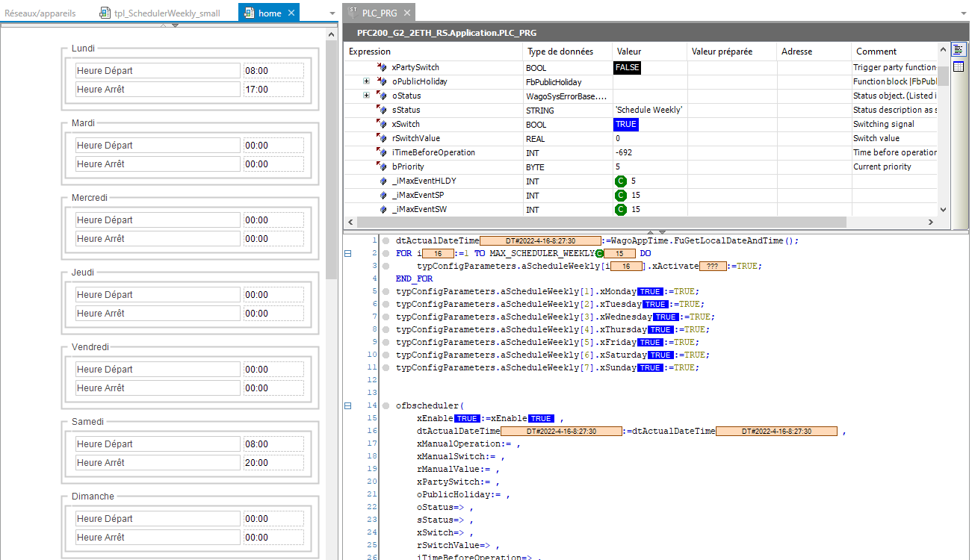Expand the oPublicHoliday tree node

coord(366,82)
